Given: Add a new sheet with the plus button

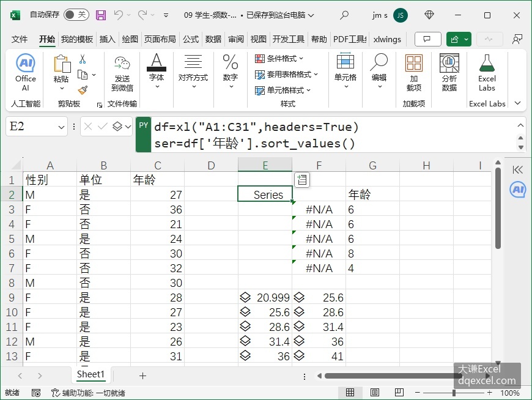Looking at the screenshot, I should tap(143, 376).
